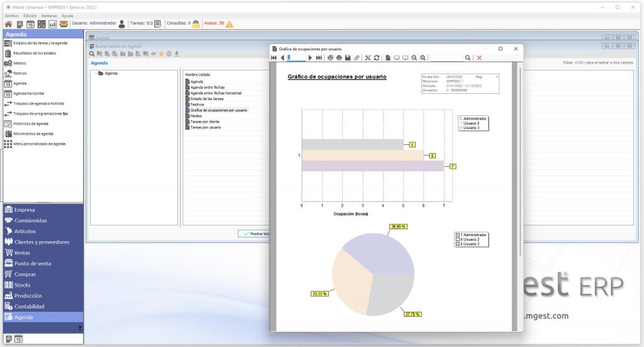Click the Avisos warning triangle icon

click(229, 25)
